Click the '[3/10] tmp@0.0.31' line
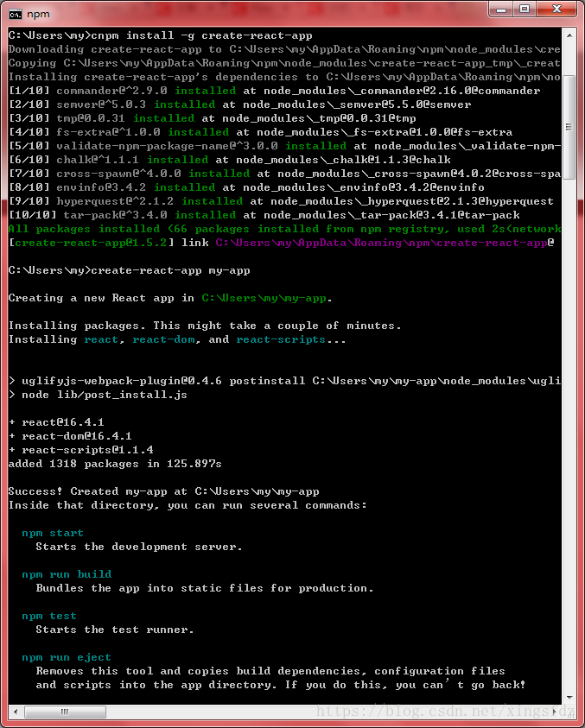The width and height of the screenshot is (585, 728). (x=212, y=118)
